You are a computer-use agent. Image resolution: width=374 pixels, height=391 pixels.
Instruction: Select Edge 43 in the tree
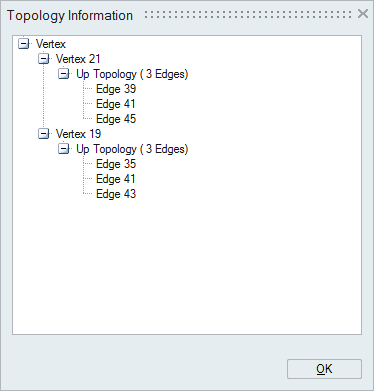pos(116,194)
